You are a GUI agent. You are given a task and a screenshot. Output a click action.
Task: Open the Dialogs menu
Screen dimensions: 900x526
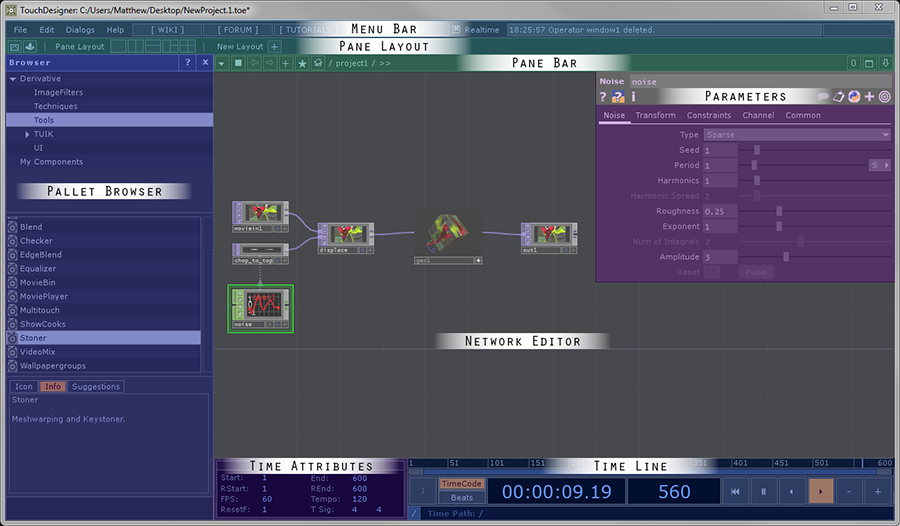click(80, 30)
